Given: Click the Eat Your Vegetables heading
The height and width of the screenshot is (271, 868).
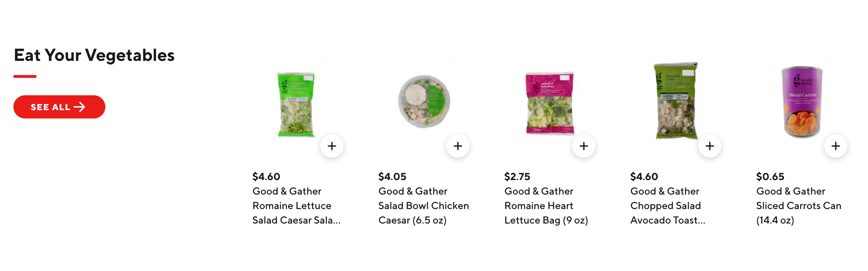Looking at the screenshot, I should tap(94, 55).
